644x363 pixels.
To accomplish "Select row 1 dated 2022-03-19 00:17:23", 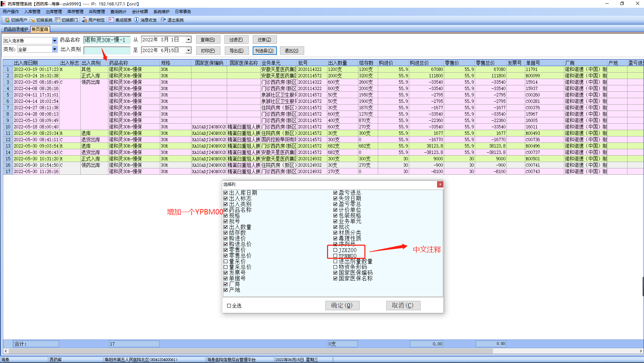I will point(323,70).
